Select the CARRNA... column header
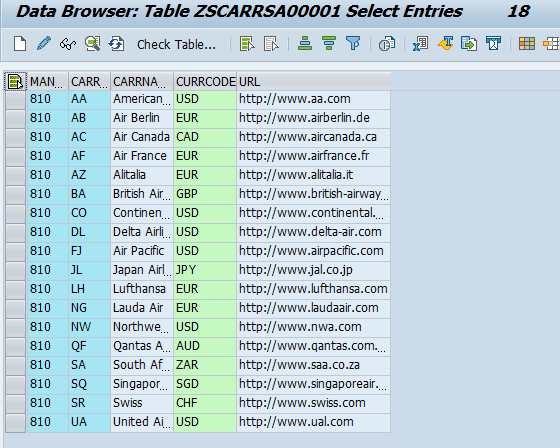 point(142,81)
